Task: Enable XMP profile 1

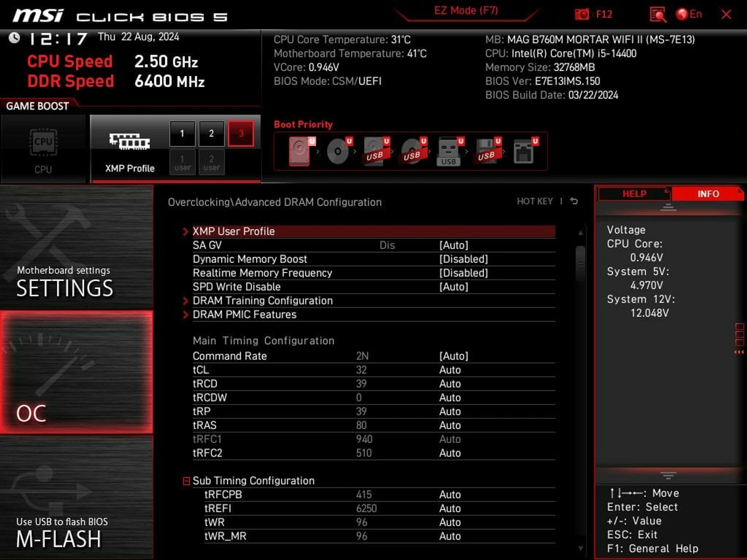Action: (x=182, y=133)
